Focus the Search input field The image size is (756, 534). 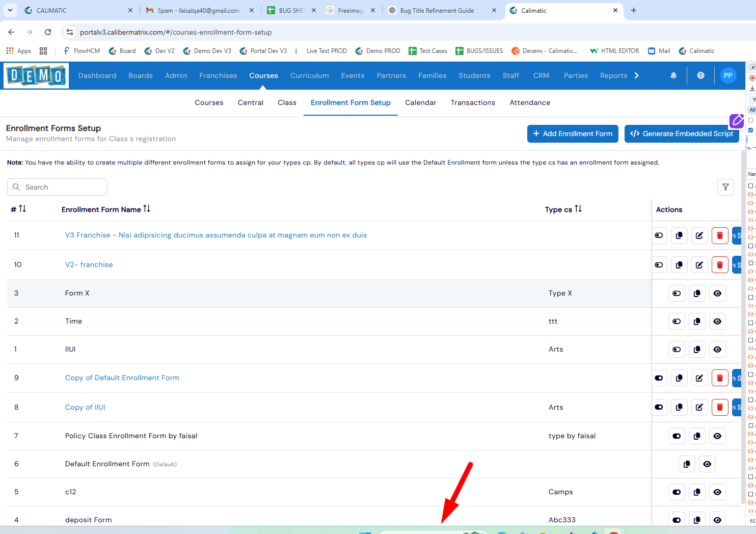pyautogui.click(x=57, y=187)
